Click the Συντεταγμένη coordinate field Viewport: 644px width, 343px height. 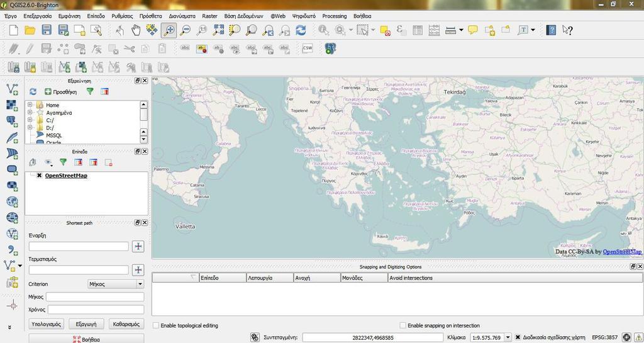(x=373, y=337)
